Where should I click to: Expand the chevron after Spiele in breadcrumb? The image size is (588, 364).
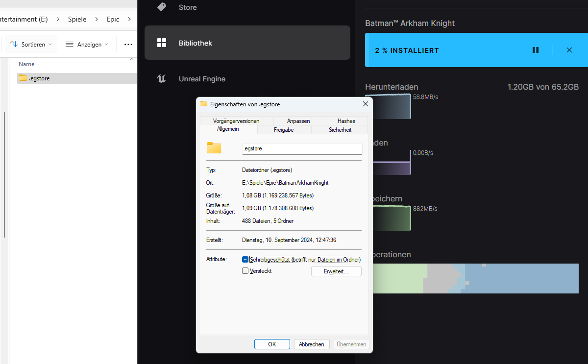(97, 19)
